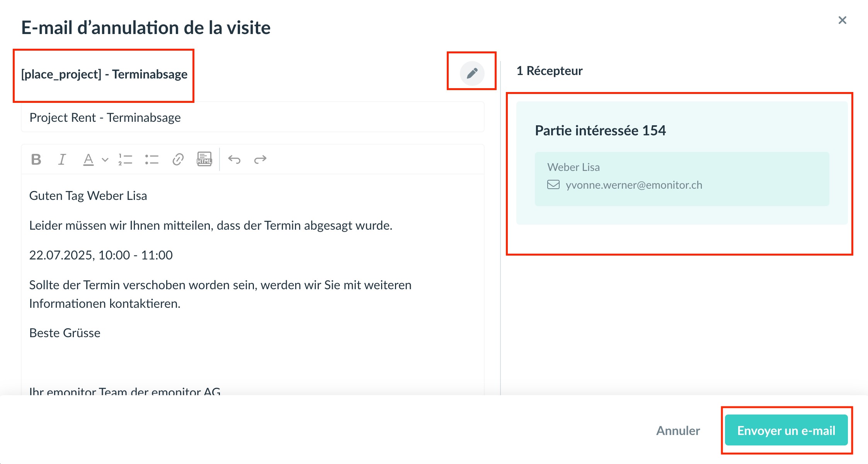Click the envelope icon beside email address
The image size is (868, 464).
coord(553,185)
